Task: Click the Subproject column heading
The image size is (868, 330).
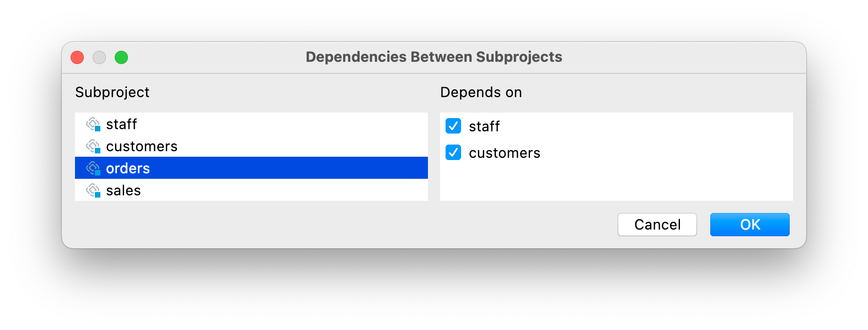Action: coord(112,92)
